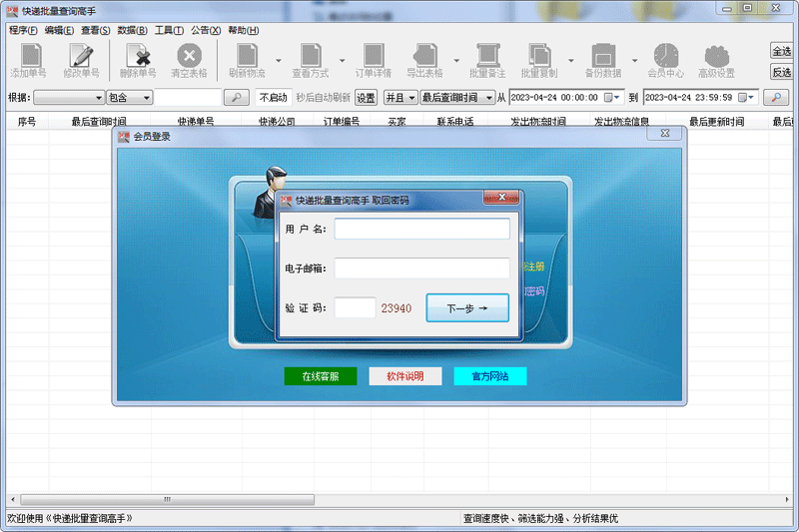Click the 批量备注 toolbar icon
The width and height of the screenshot is (799, 532).
(x=487, y=61)
